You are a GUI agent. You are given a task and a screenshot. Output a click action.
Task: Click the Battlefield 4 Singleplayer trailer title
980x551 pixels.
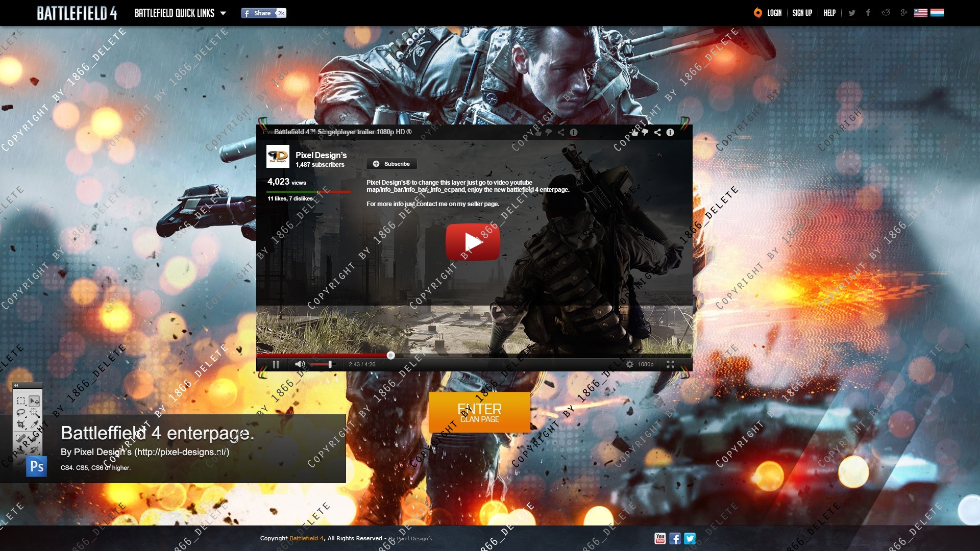[342, 132]
